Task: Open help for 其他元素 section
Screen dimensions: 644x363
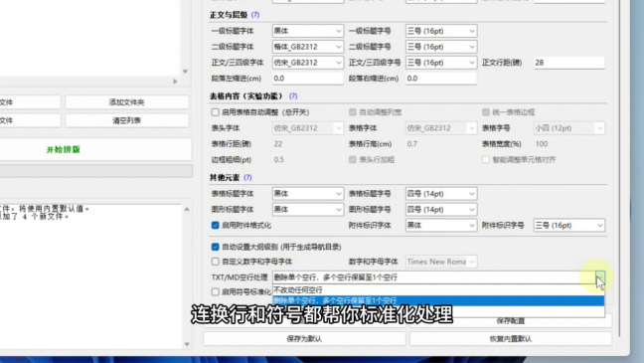Action: (247, 178)
